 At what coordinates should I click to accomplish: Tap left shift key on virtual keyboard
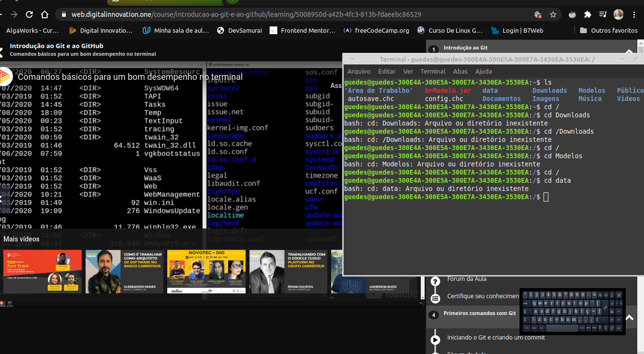[x=527, y=320]
